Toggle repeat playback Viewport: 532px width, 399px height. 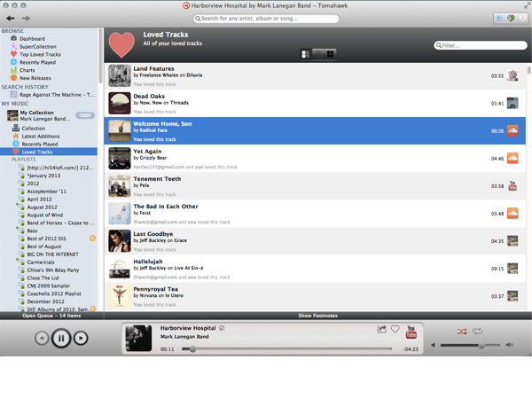pyautogui.click(x=477, y=332)
